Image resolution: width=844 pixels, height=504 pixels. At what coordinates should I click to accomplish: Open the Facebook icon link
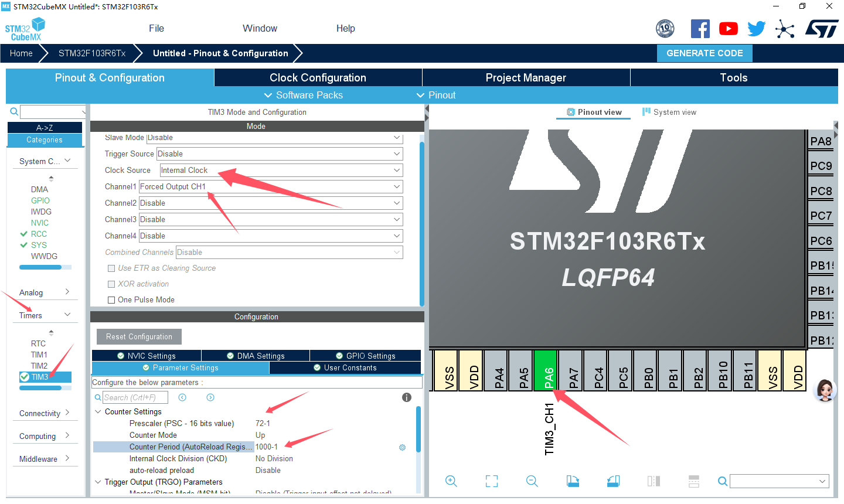700,29
